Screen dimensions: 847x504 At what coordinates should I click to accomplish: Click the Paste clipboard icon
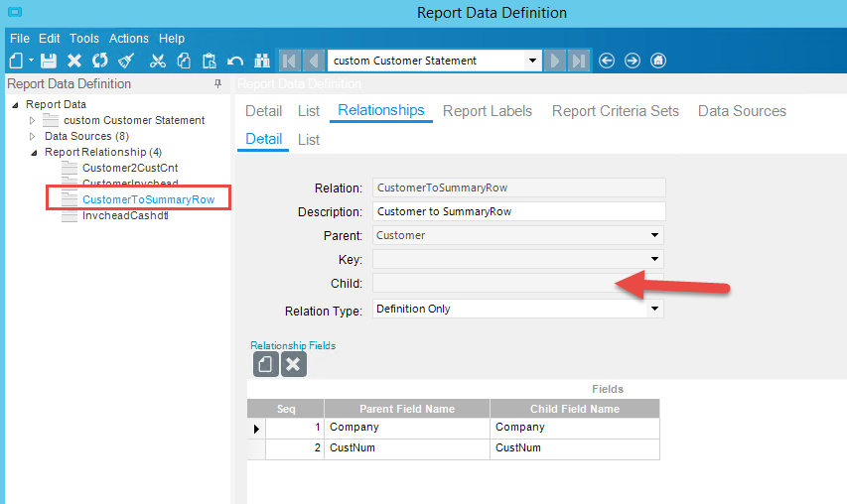click(x=210, y=61)
